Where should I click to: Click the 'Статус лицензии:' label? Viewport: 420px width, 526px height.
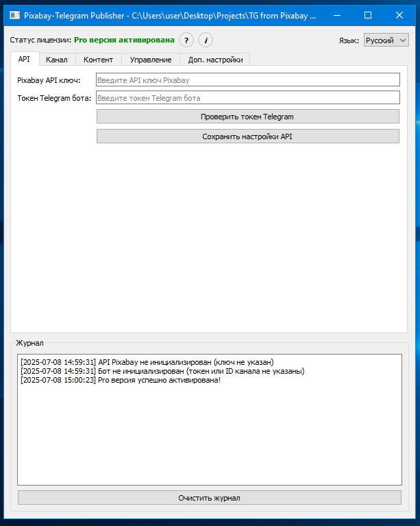(40, 40)
